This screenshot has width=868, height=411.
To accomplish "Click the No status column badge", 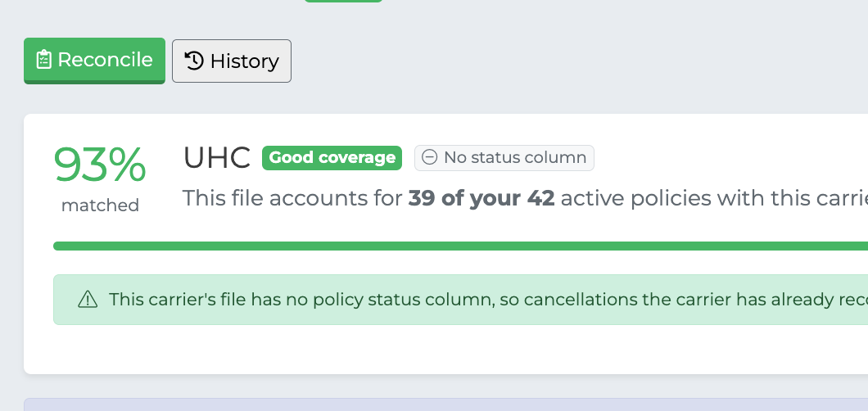I will pyautogui.click(x=504, y=158).
